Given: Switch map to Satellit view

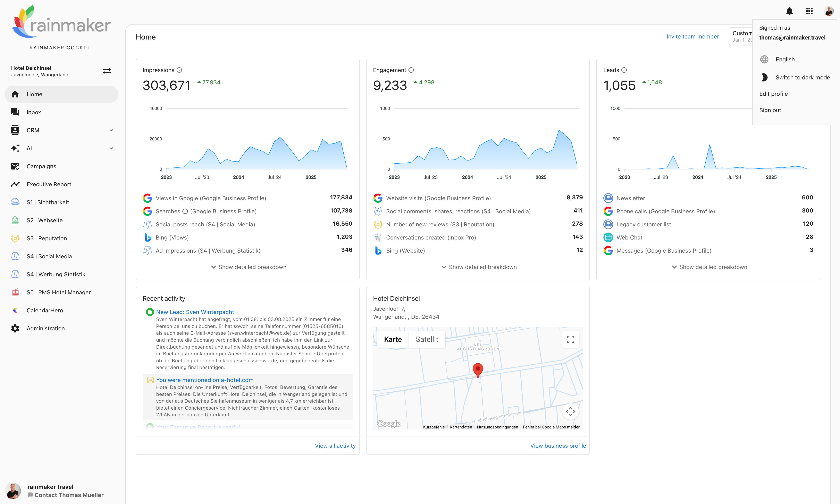Looking at the screenshot, I should click(427, 339).
